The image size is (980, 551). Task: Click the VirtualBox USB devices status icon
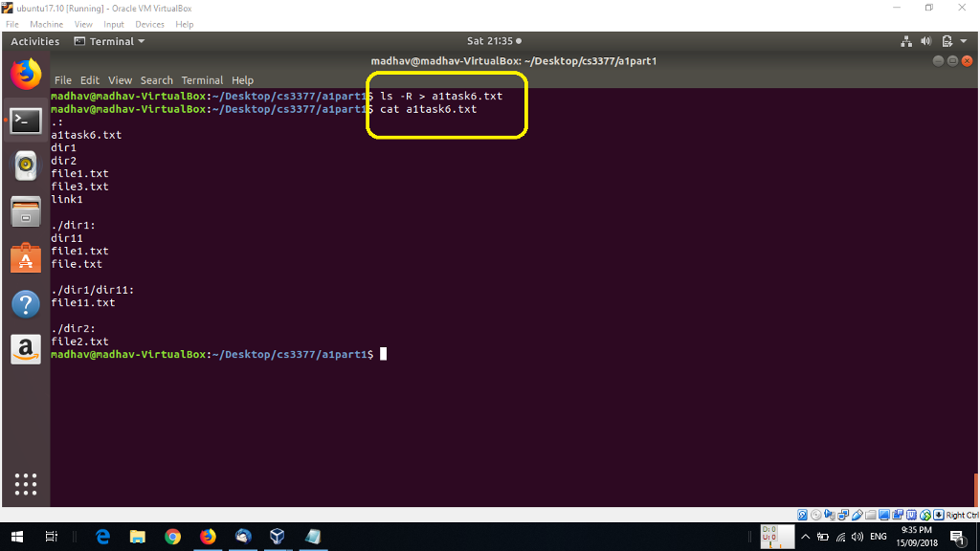857,514
